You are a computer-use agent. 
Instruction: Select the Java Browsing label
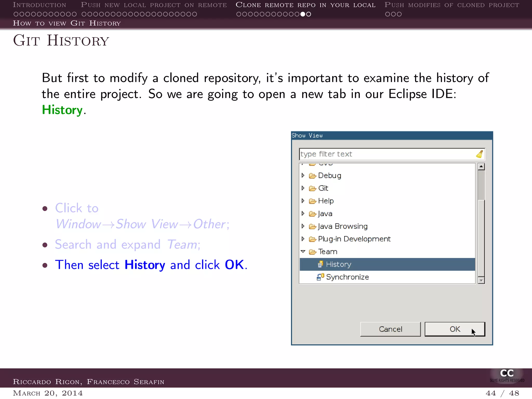pyautogui.click(x=343, y=226)
